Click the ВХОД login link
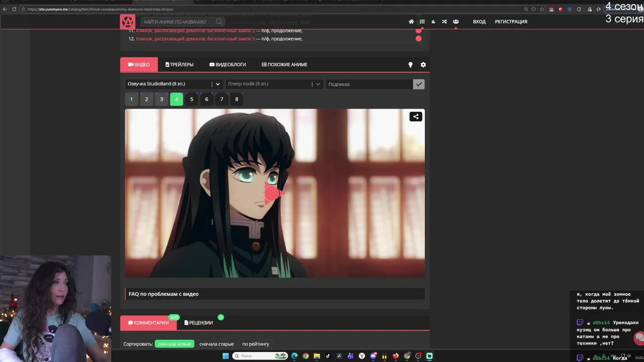 (x=479, y=22)
